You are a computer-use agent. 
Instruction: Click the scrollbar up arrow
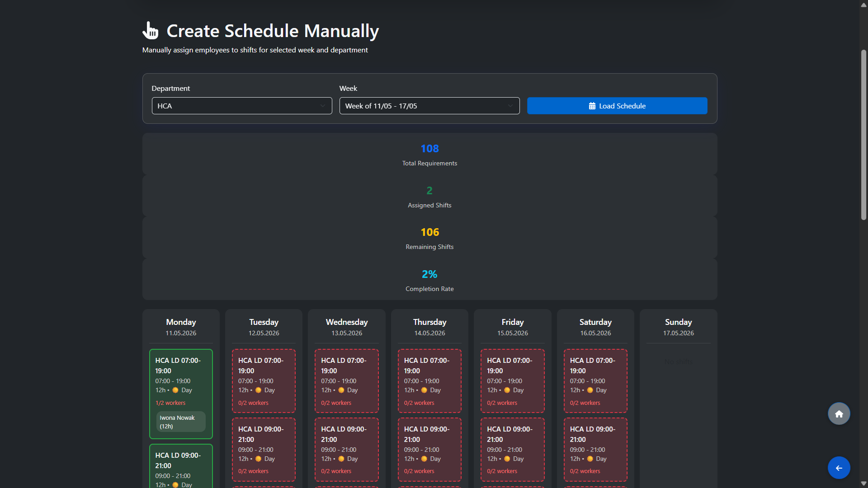pyautogui.click(x=863, y=5)
